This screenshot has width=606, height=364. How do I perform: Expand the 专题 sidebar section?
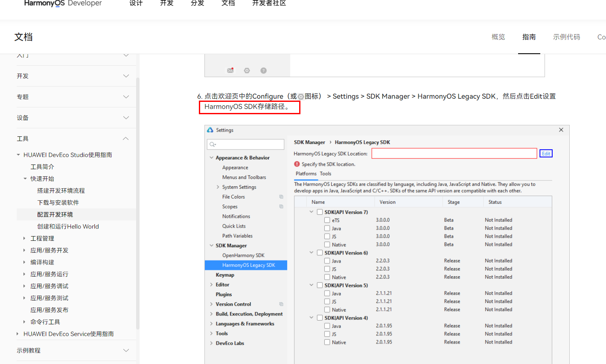click(126, 97)
